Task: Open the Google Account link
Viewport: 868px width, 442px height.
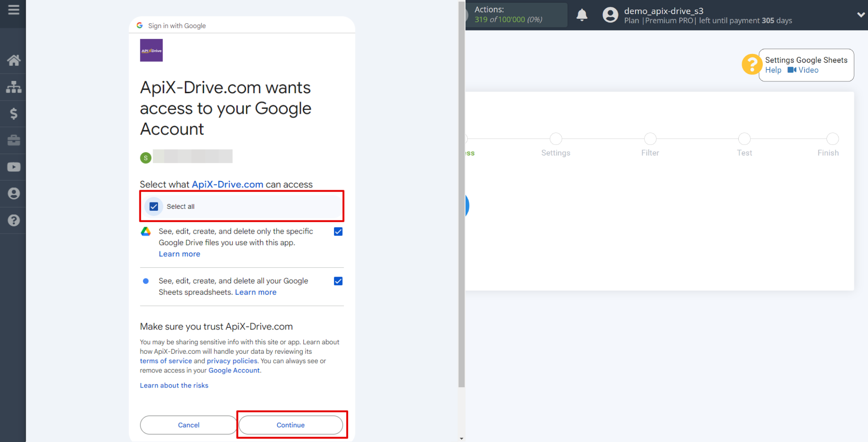Action: click(x=234, y=371)
